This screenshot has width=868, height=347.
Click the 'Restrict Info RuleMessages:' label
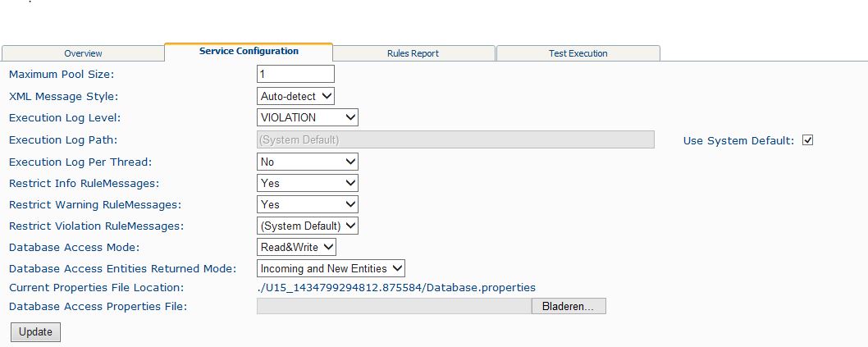click(85, 183)
